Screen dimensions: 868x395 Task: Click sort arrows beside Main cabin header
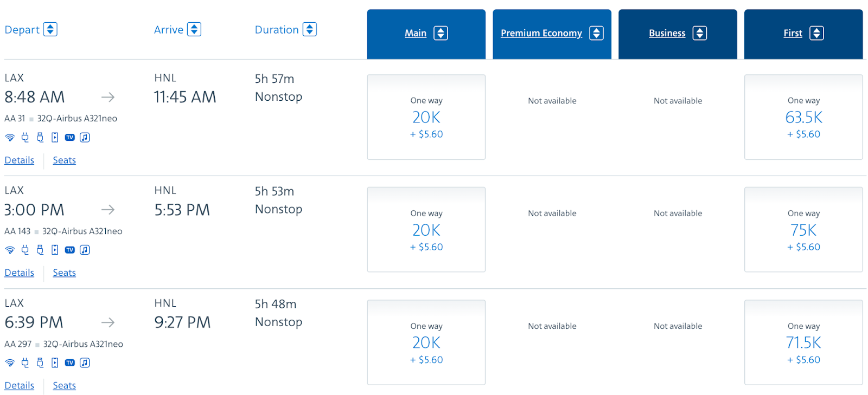click(441, 34)
